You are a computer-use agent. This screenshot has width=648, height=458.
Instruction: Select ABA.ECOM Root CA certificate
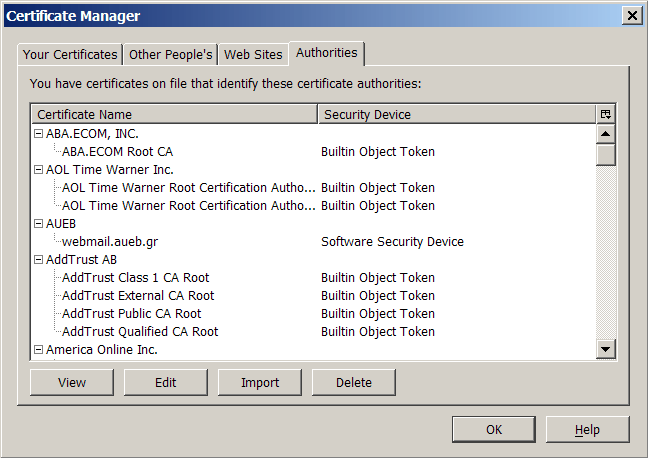click(117, 152)
